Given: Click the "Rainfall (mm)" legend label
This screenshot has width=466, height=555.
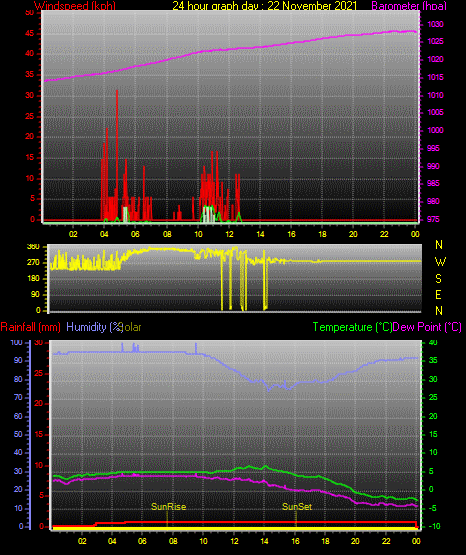Looking at the screenshot, I should click(x=30, y=327).
